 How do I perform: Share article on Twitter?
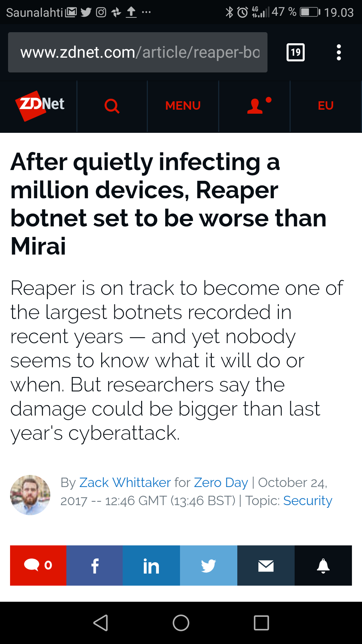pos(208,566)
